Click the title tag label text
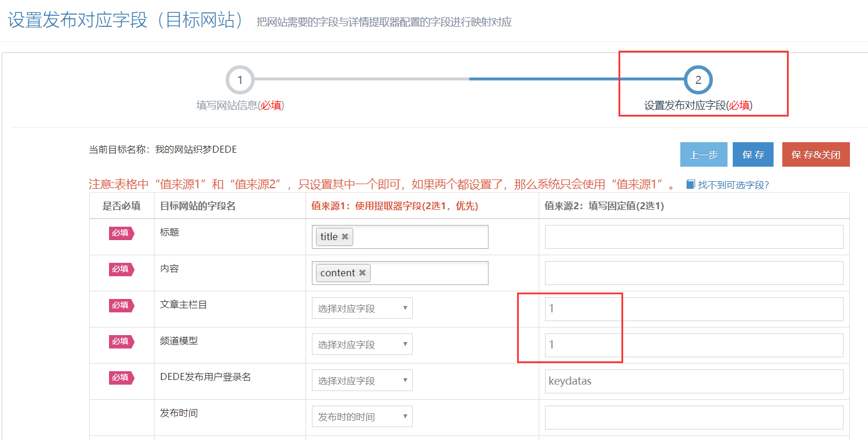Image resolution: width=868 pixels, height=440 pixels. 329,237
